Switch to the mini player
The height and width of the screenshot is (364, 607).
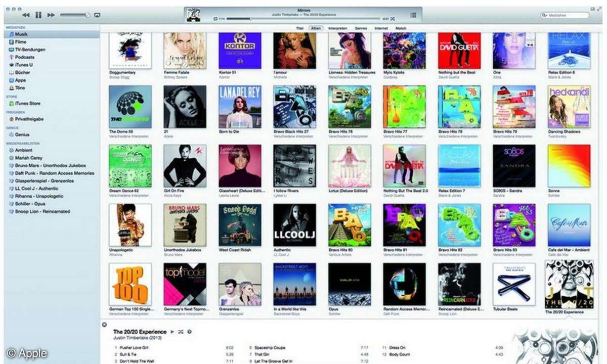click(x=593, y=9)
